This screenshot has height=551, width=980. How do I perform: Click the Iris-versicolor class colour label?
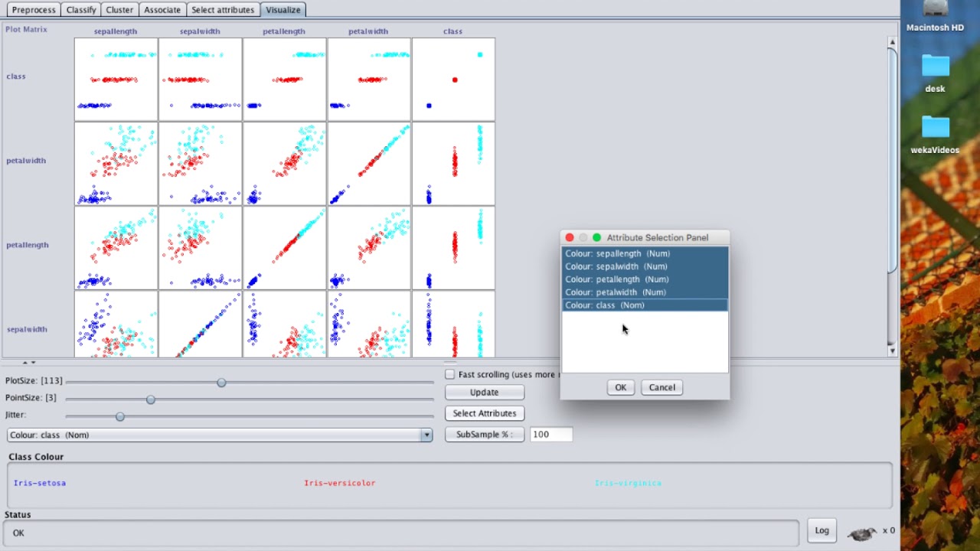(339, 483)
